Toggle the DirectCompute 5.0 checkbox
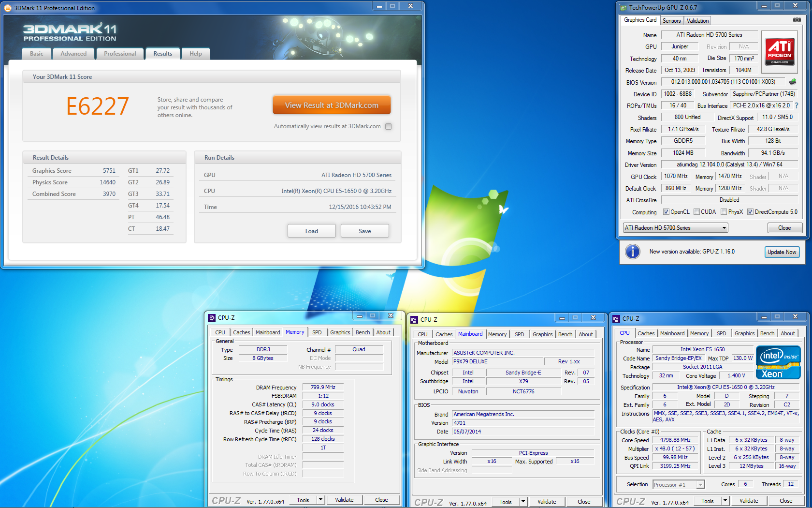The height and width of the screenshot is (508, 812). tap(750, 212)
